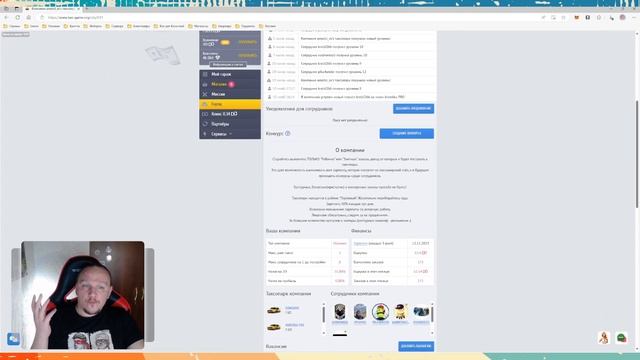The height and width of the screenshot is (360, 640).
Task: Click the page's main vertical scrollbar thumb
Action: click(x=637, y=154)
